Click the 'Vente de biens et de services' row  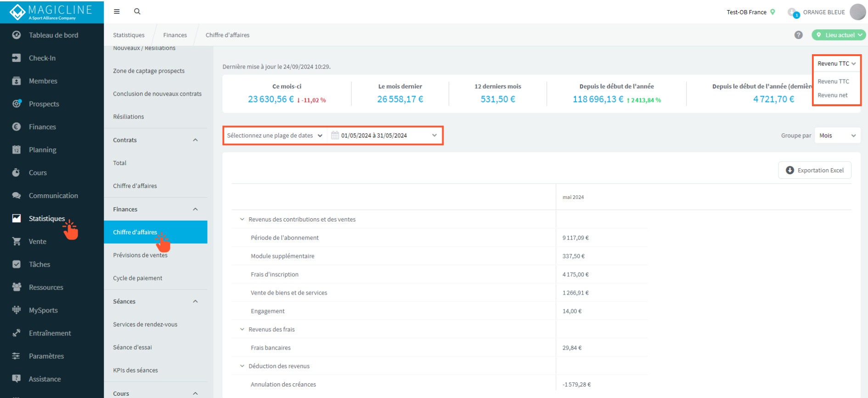440,293
